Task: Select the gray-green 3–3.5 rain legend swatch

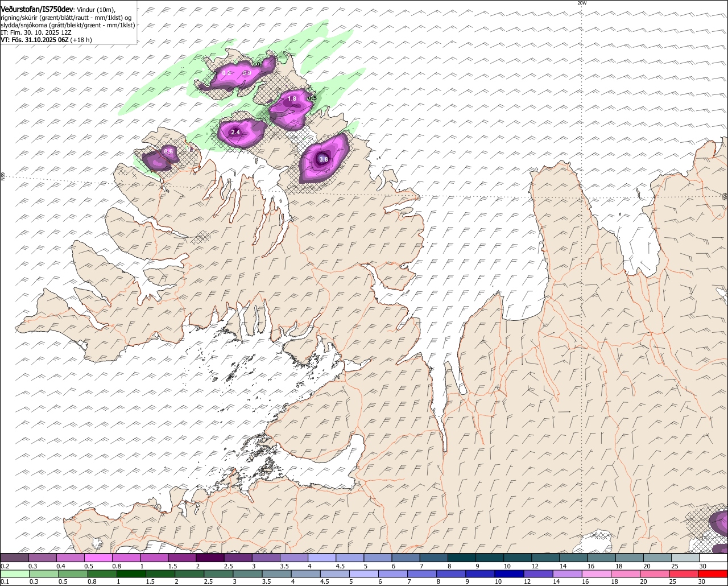Action: (247, 573)
